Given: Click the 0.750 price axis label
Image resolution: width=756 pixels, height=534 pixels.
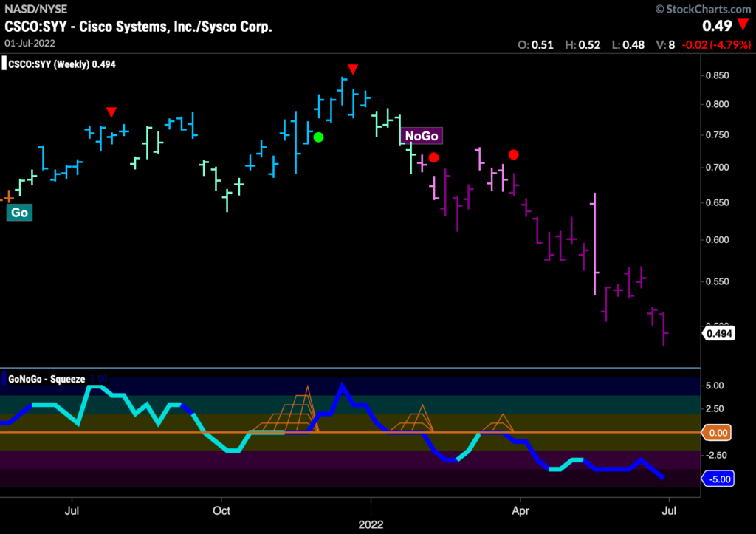Looking at the screenshot, I should tap(718, 135).
